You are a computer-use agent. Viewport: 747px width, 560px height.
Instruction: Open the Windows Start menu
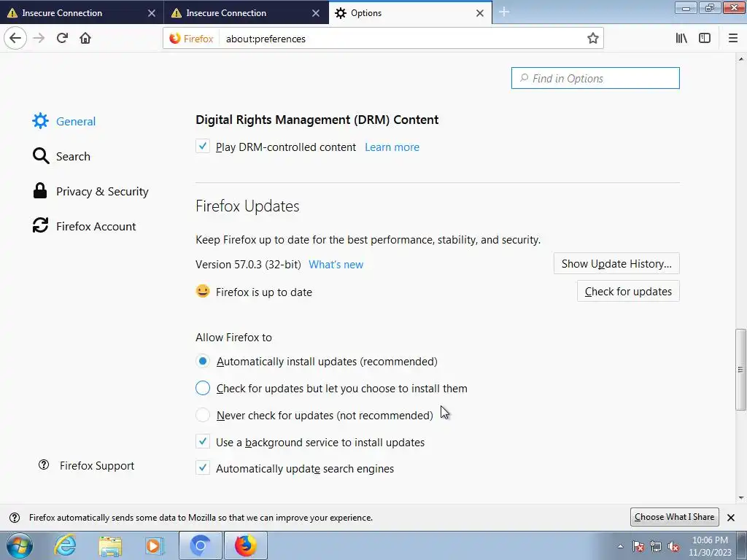pos(20,545)
